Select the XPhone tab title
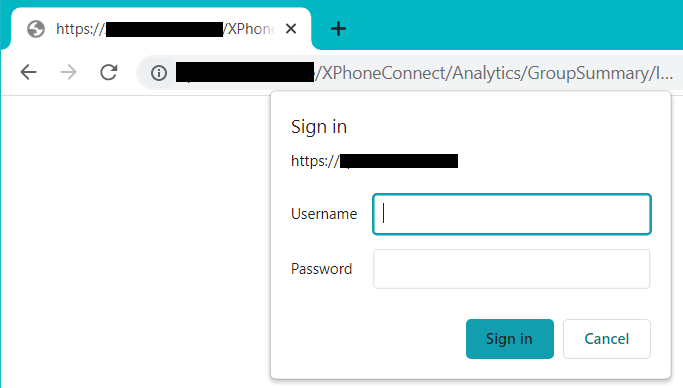Viewport: 683px width, 388px height. click(x=166, y=29)
